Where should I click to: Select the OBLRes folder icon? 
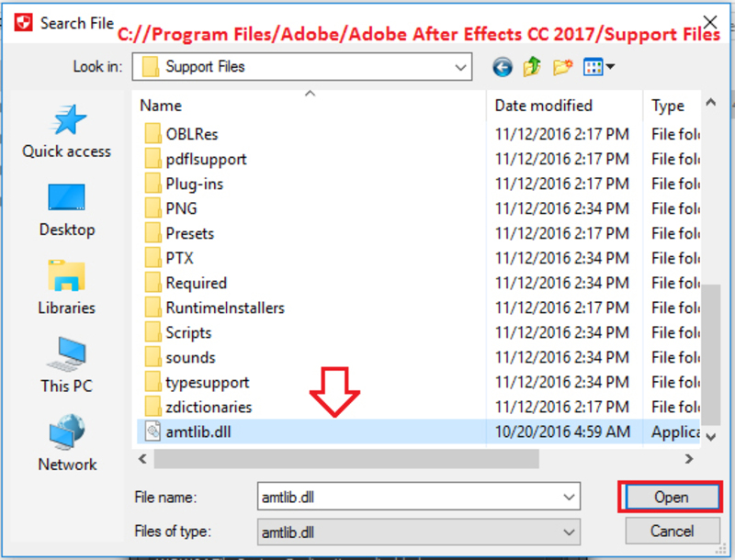153,134
